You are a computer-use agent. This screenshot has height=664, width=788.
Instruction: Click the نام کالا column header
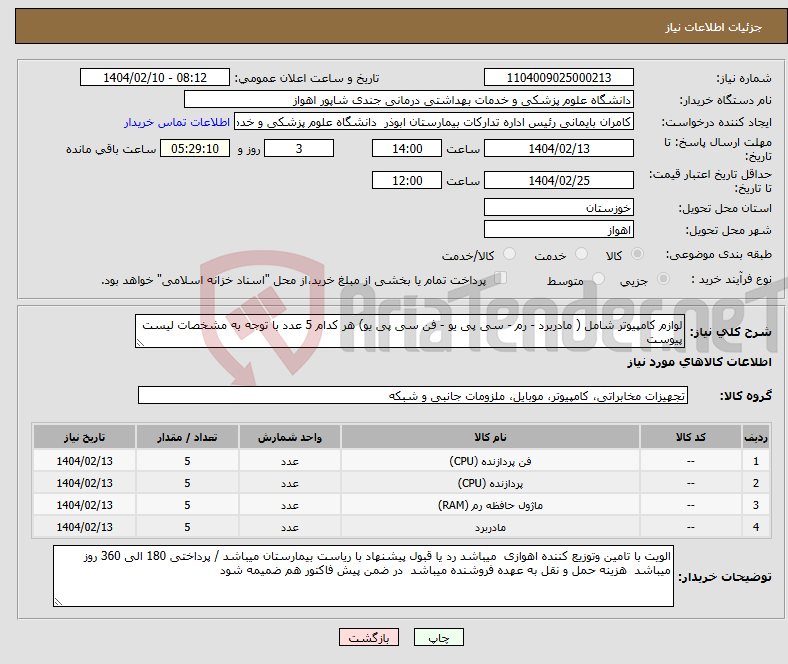point(490,437)
